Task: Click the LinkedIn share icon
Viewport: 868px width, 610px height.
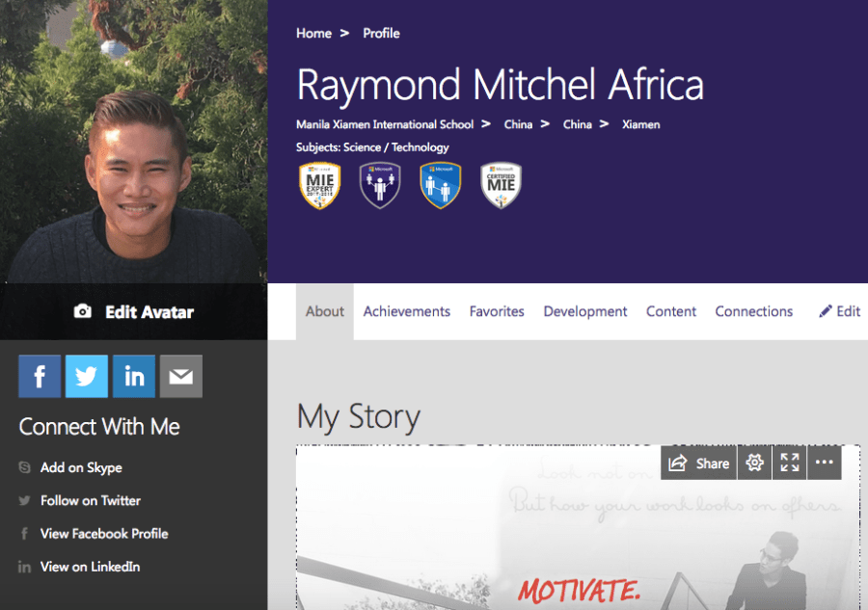Action: point(134,376)
